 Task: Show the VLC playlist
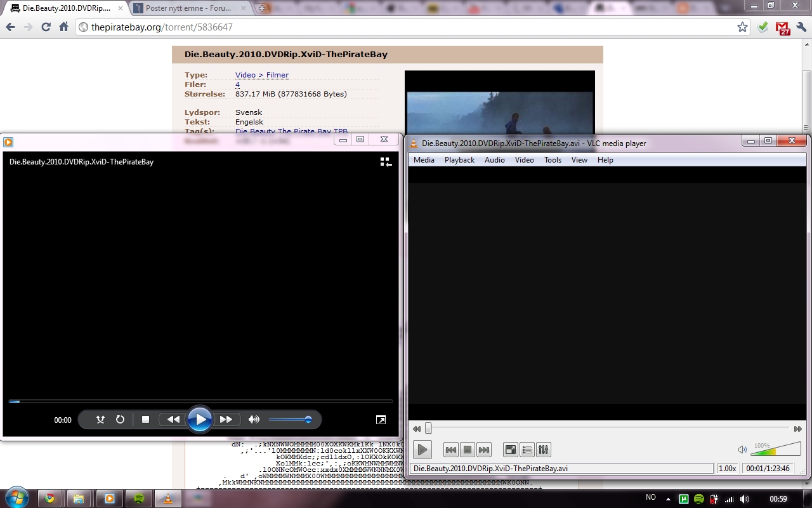[527, 450]
